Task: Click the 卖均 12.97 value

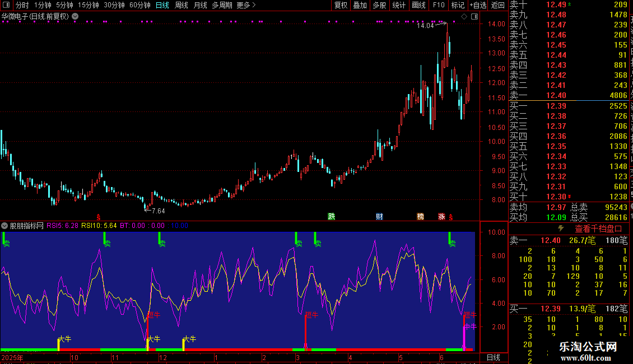Action: tap(556, 207)
